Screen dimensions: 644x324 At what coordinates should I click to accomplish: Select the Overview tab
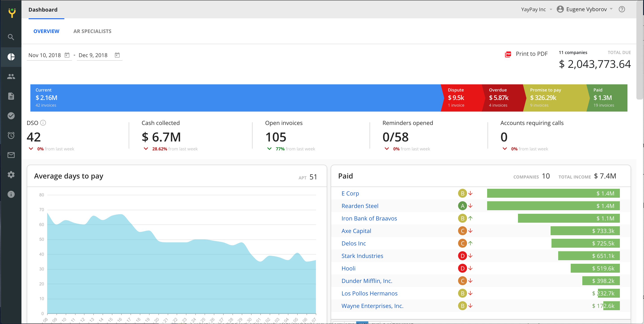click(x=46, y=31)
